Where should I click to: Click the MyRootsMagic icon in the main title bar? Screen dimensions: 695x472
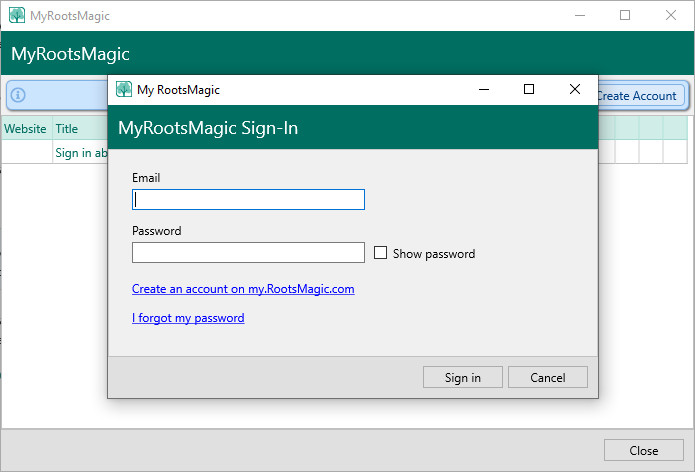click(17, 16)
